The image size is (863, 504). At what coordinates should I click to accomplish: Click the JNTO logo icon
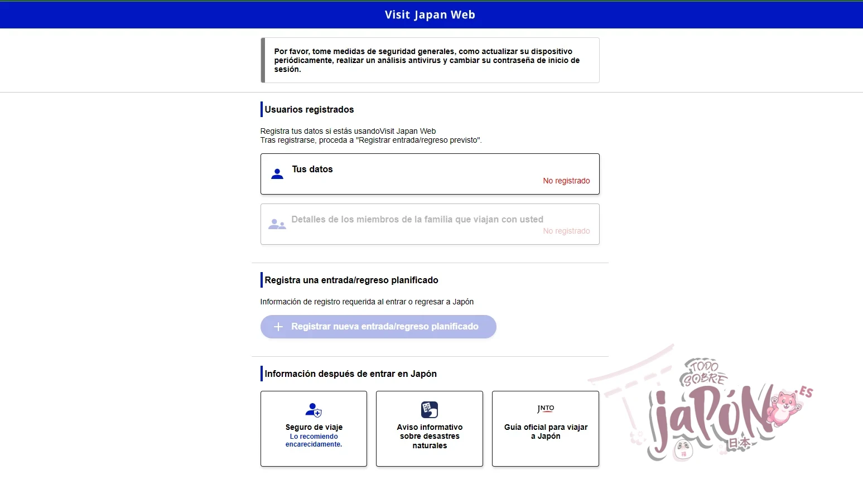click(x=546, y=409)
